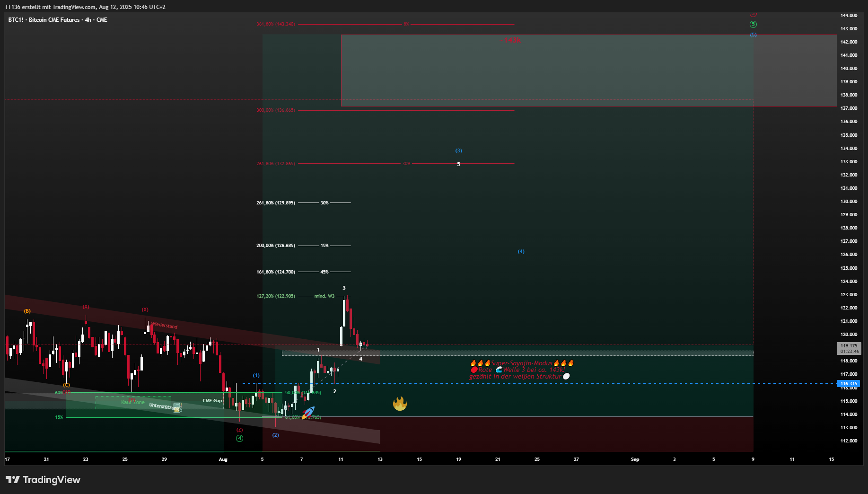868x494 pixels.
Task: Select the blue (4) wave label
Action: [521, 251]
